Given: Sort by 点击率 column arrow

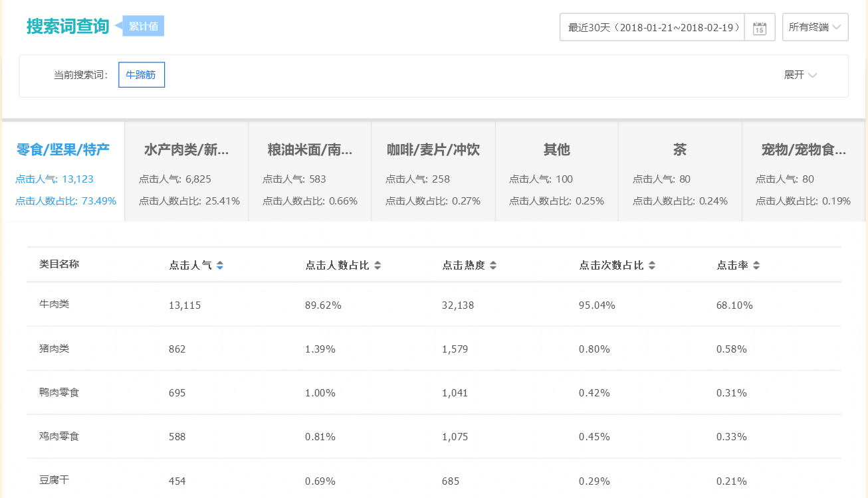Looking at the screenshot, I should (757, 264).
